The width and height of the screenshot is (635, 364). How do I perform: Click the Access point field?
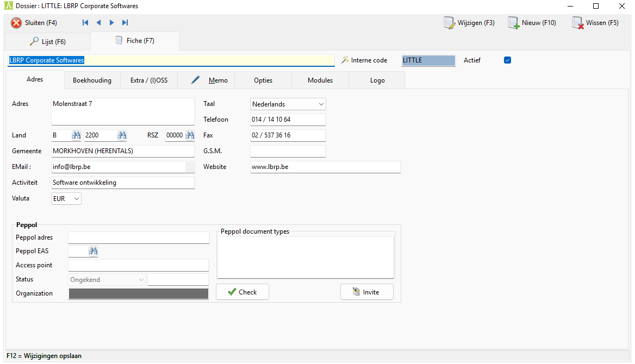tap(139, 265)
